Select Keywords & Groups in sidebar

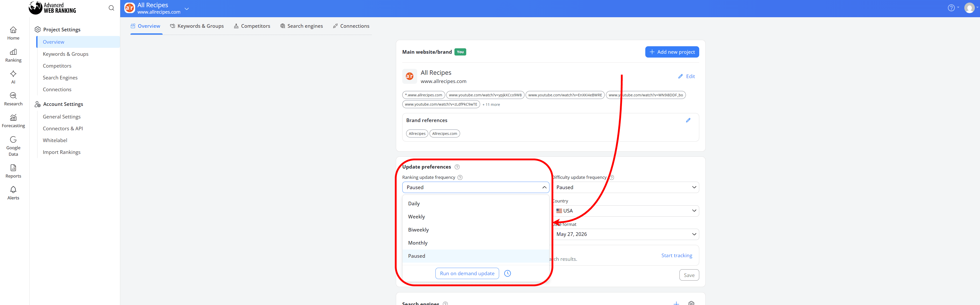(x=66, y=54)
